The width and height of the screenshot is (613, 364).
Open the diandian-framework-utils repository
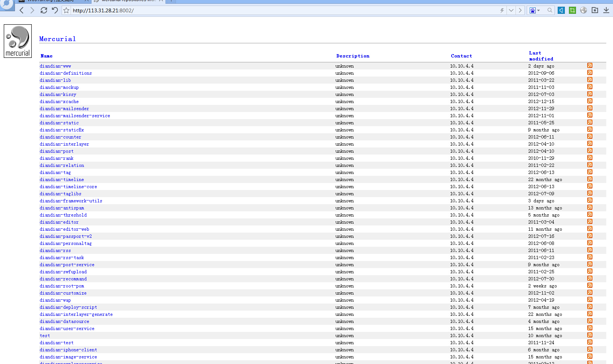pos(71,201)
